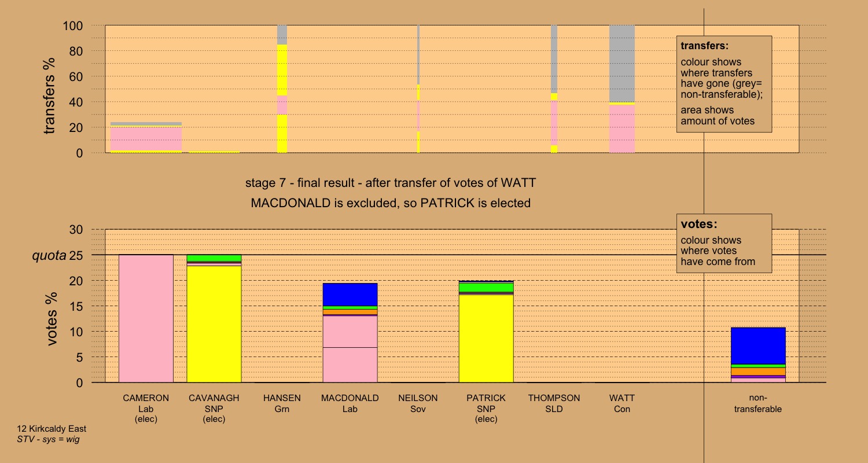The image size is (868, 463).
Task: Select the yellow CAVANAGH vote bar
Action: 214,324
